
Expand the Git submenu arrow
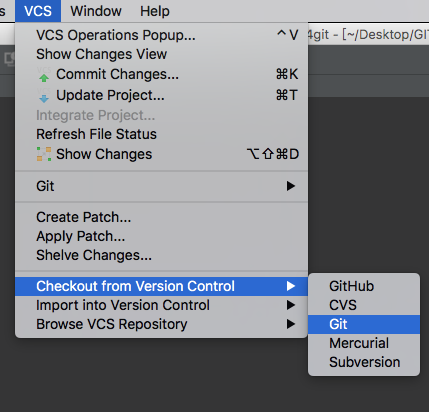pos(291,186)
